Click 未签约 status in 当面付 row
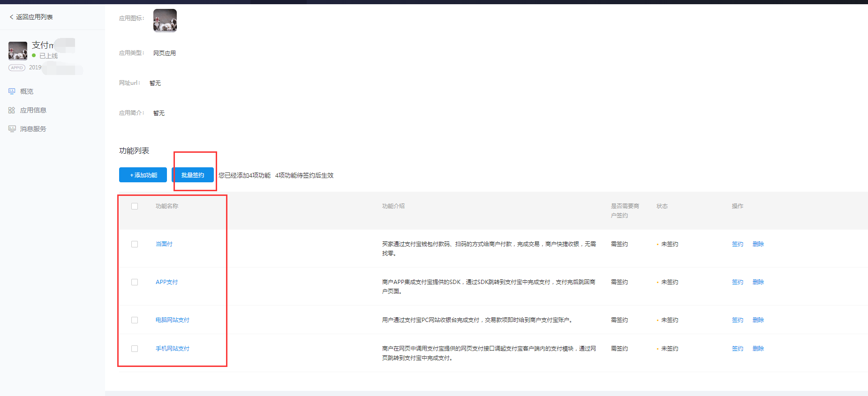The width and height of the screenshot is (868, 396). 670,244
